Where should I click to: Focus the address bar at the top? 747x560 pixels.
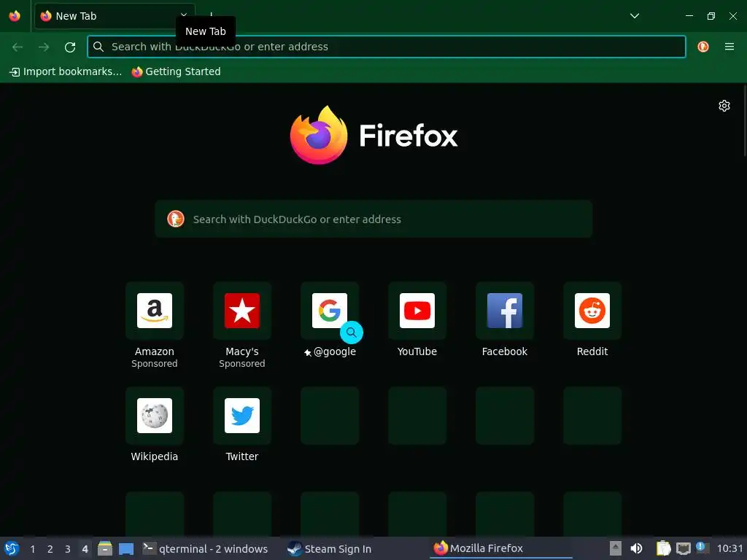[x=387, y=47]
